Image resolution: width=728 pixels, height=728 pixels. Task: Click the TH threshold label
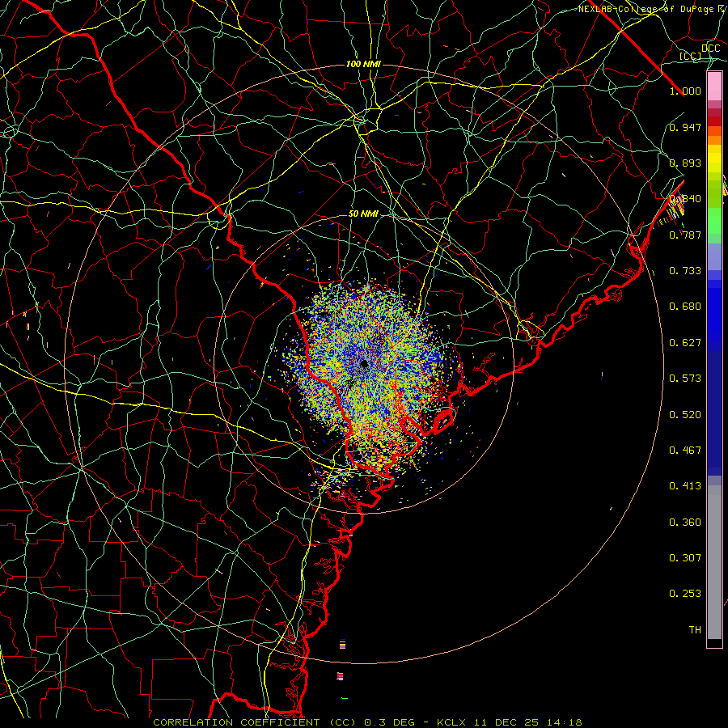pos(695,630)
